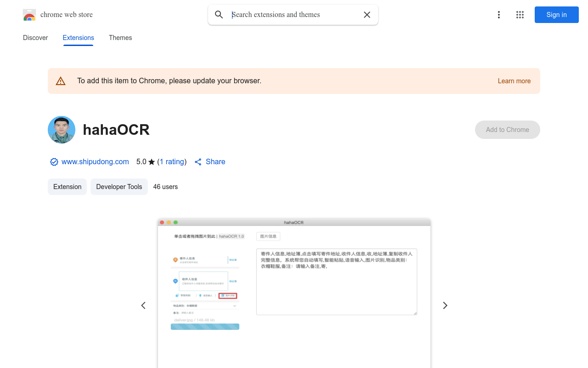The width and height of the screenshot is (588, 368).
Task: Show next screenshot with right arrow
Action: click(445, 305)
